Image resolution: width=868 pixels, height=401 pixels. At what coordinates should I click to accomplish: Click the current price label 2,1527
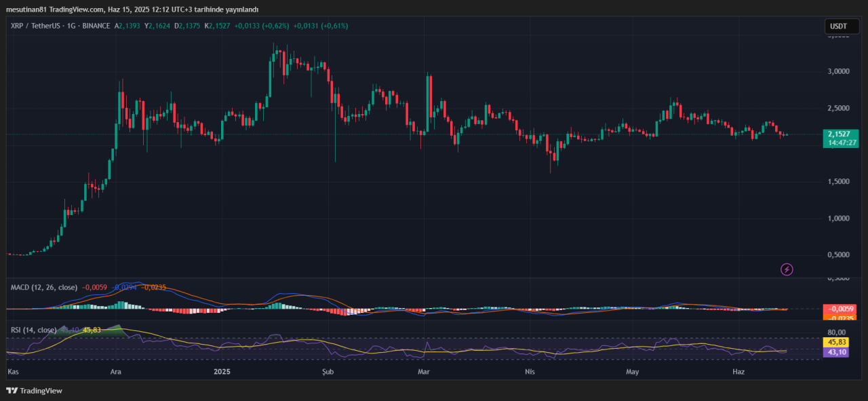pyautogui.click(x=839, y=134)
